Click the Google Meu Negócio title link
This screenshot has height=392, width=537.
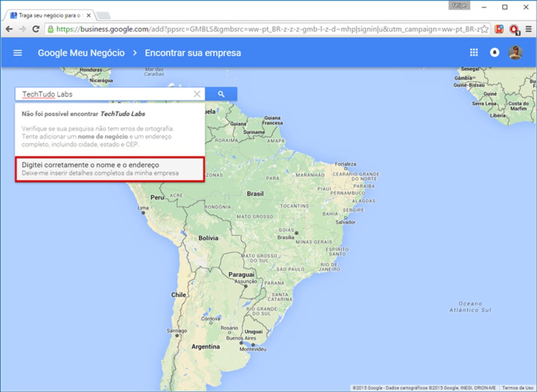pos(81,53)
